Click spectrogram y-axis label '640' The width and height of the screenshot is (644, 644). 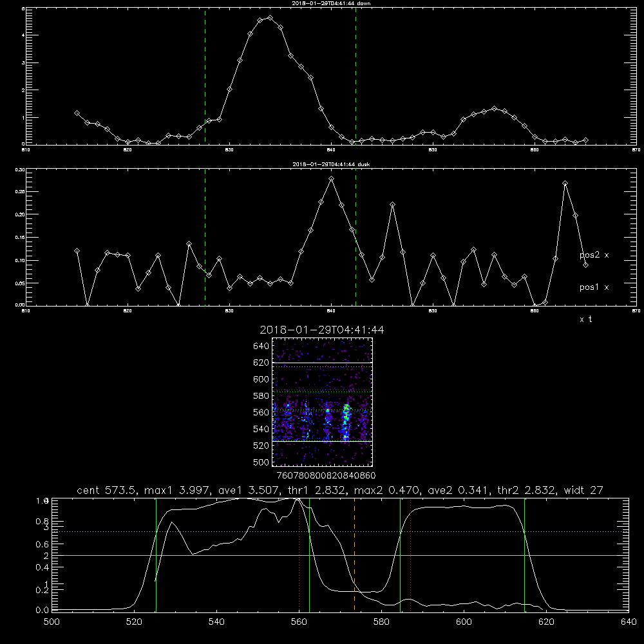[x=261, y=346]
